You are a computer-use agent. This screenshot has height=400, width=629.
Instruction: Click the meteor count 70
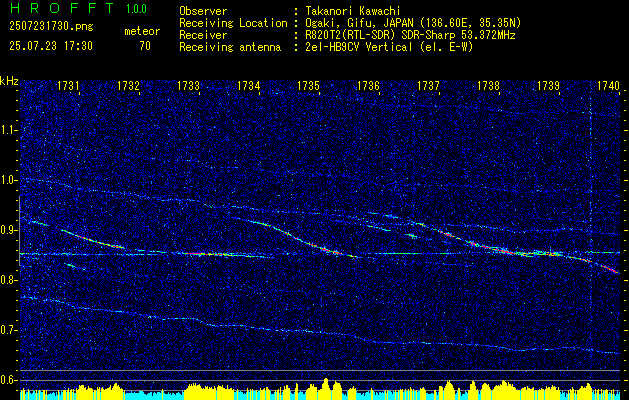(145, 46)
